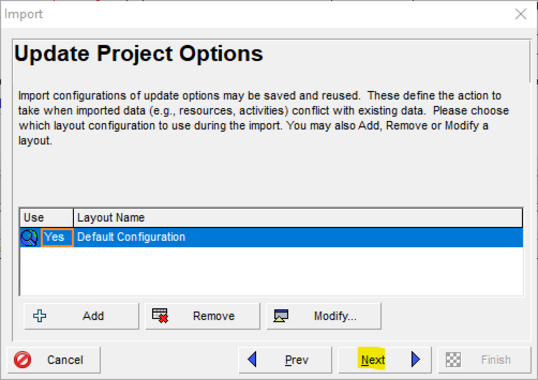Click the disabled Finish button
This screenshot has height=380, width=538.
coord(484,360)
